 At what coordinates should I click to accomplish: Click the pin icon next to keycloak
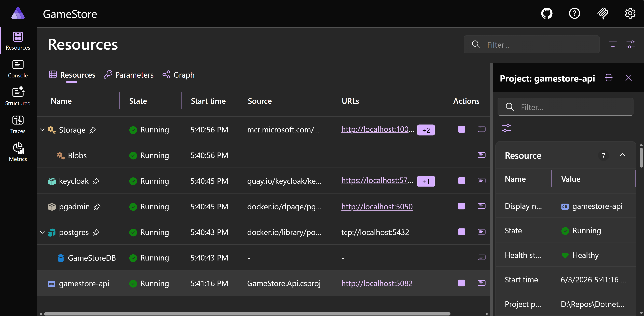pyautogui.click(x=96, y=181)
